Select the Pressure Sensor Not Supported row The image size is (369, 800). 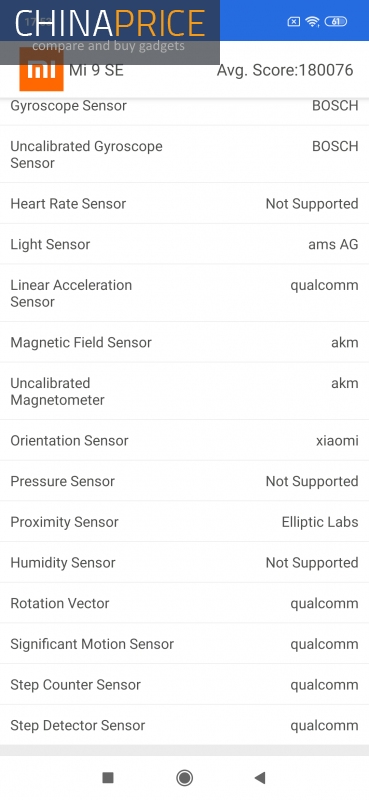(184, 481)
